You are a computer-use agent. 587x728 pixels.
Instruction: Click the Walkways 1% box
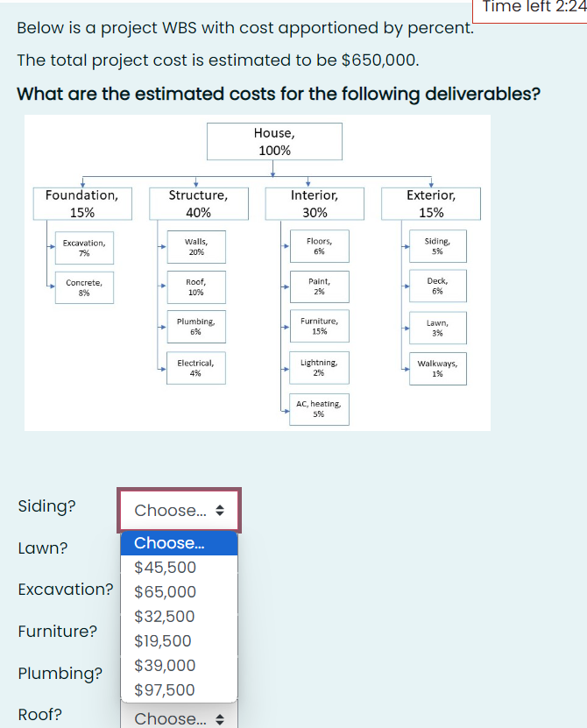[437, 368]
